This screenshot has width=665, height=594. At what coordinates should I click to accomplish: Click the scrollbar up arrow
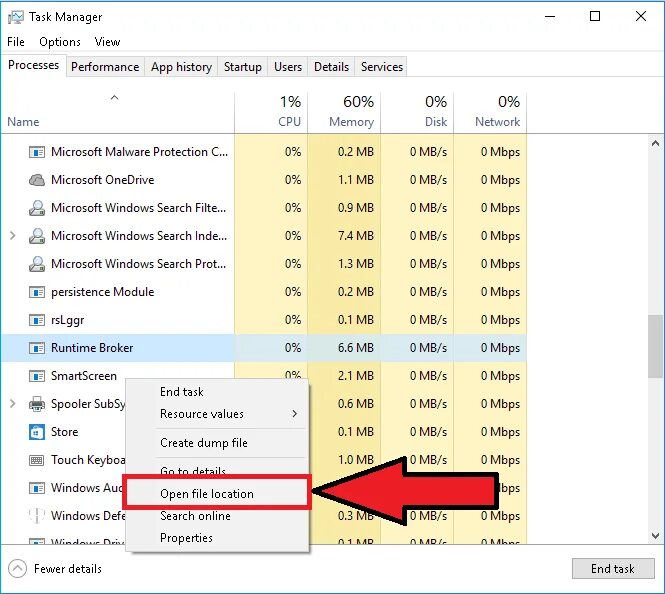[655, 144]
